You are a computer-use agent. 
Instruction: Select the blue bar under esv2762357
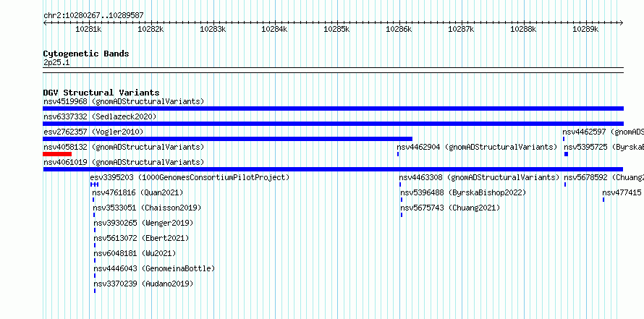point(227,139)
